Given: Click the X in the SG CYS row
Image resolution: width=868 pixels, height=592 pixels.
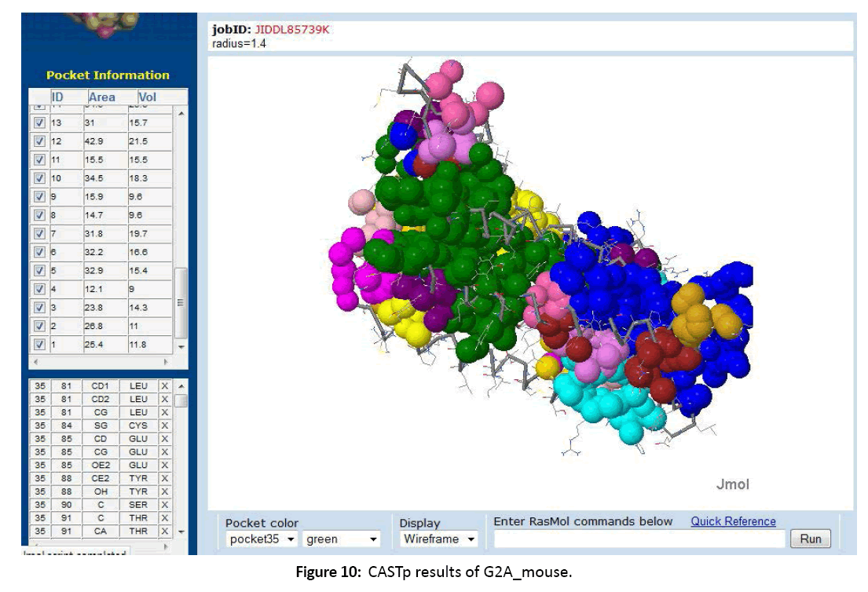Looking at the screenshot, I should point(164,426).
